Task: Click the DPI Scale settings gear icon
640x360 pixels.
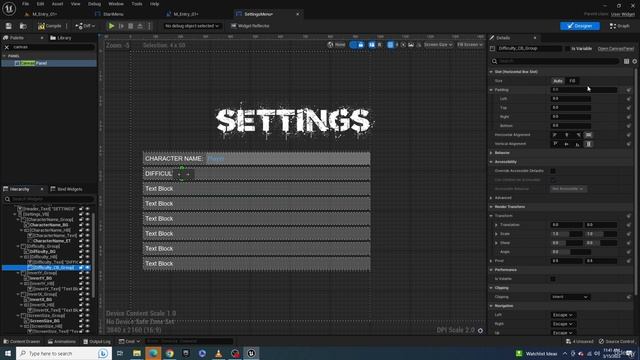Action: (480, 330)
